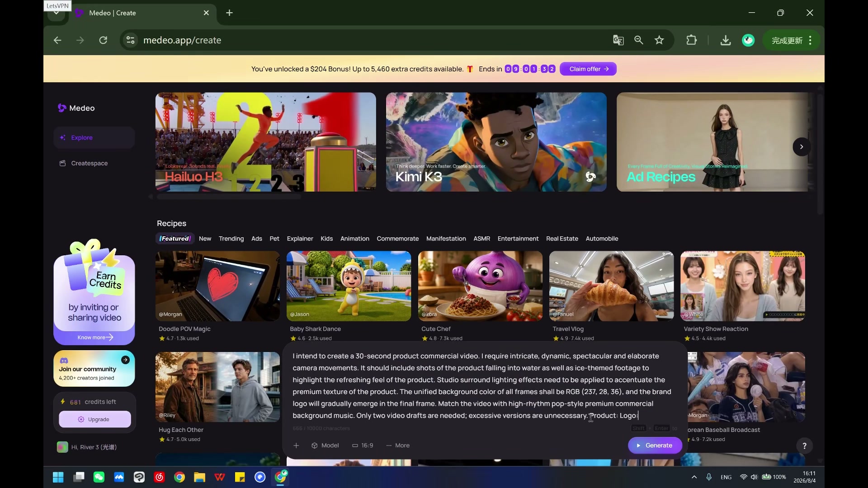Click the Medeo logo in sidebar
This screenshot has height=488, width=868.
tap(76, 108)
